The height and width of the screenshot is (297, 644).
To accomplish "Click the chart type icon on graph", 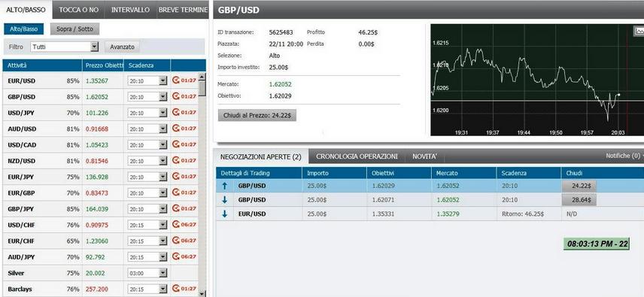I will 639,31.
